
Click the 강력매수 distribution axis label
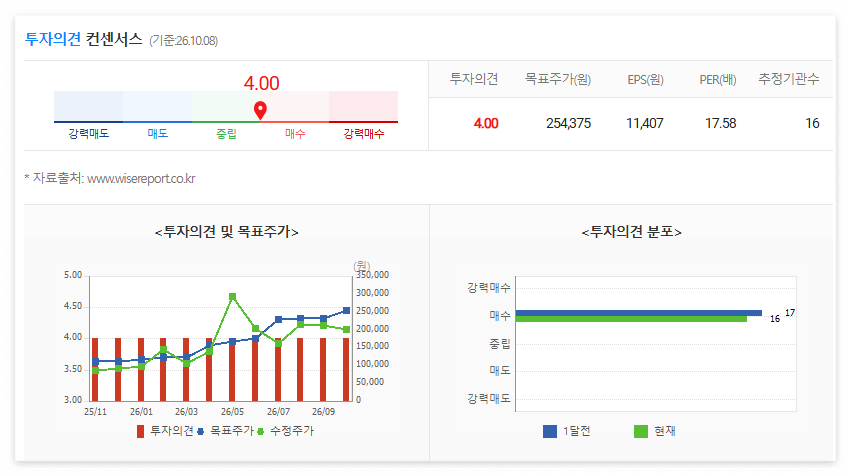[489, 288]
